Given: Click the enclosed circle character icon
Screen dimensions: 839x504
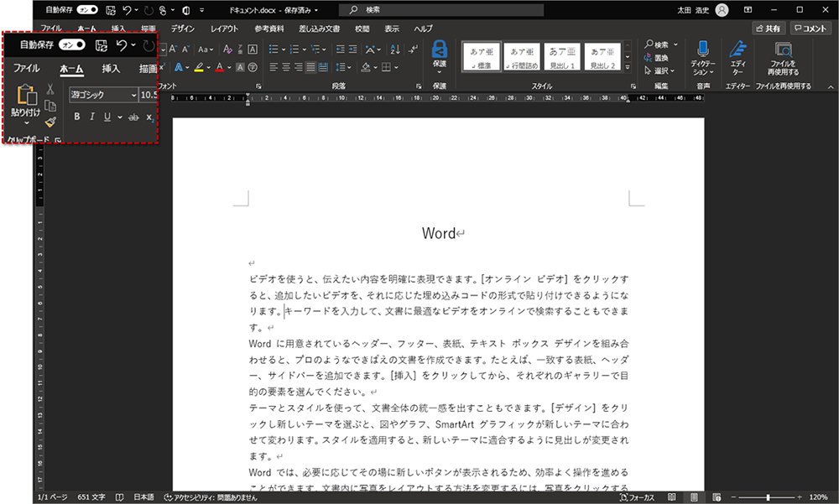Looking at the screenshot, I should click(x=253, y=67).
